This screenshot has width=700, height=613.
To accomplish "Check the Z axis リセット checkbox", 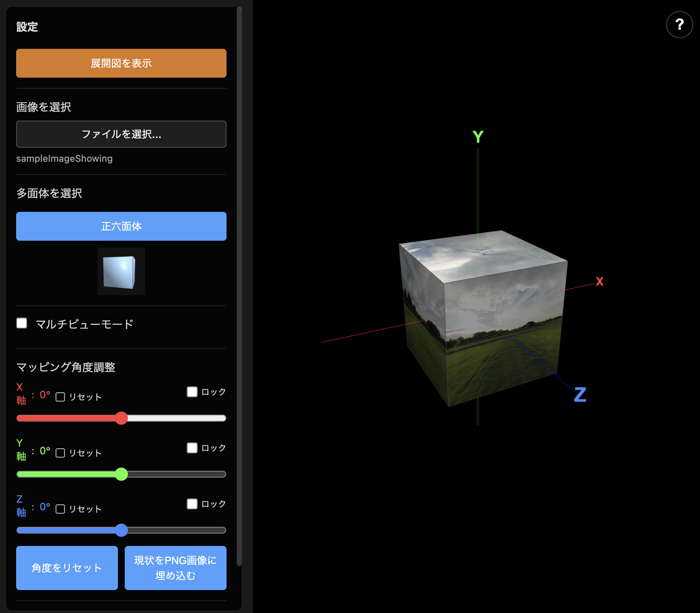I will click(60, 509).
